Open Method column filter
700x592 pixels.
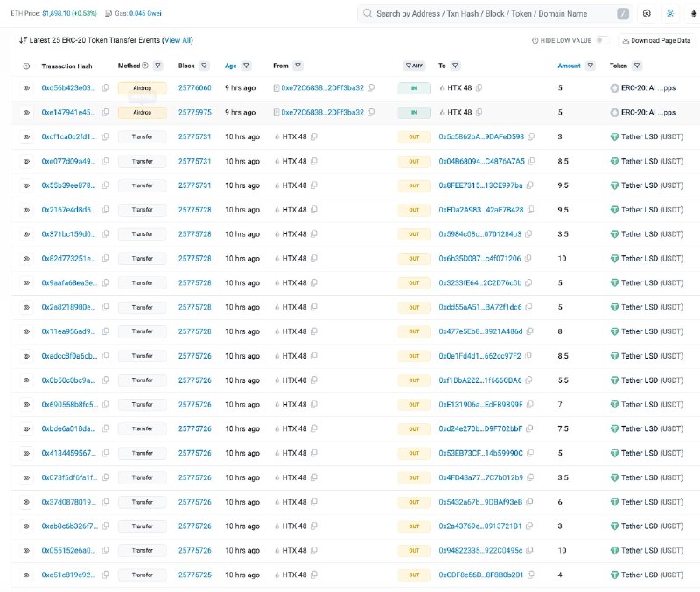[x=158, y=66]
